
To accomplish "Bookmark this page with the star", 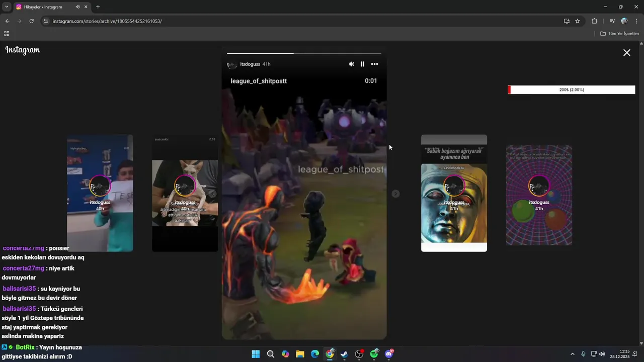I will 578,21.
